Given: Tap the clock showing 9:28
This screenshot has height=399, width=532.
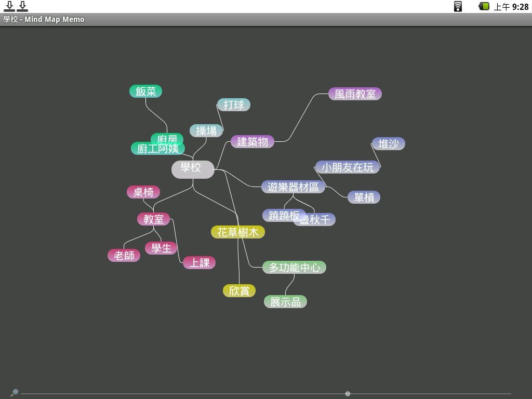Looking at the screenshot, I should (x=520, y=7).
